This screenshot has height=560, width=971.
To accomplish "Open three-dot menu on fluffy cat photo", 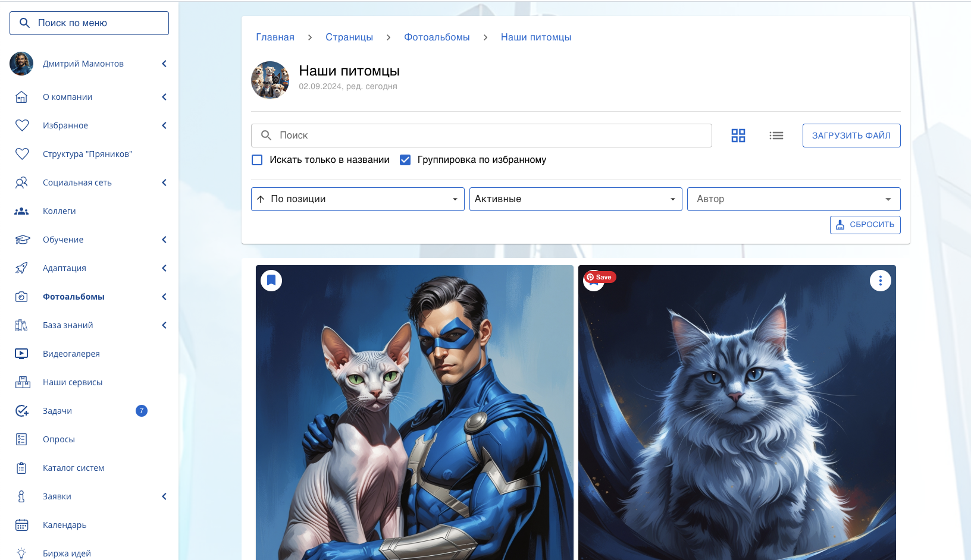I will pyautogui.click(x=880, y=281).
